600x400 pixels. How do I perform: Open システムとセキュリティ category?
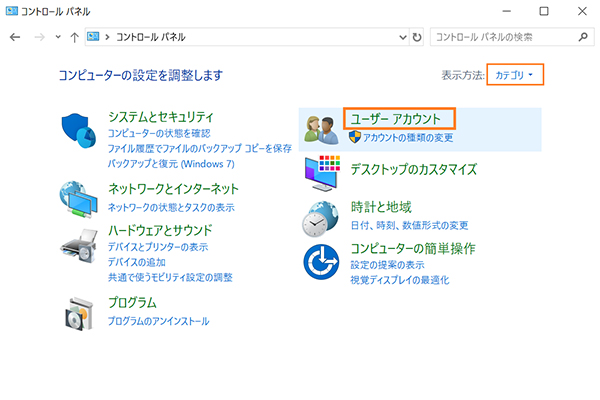(161, 117)
